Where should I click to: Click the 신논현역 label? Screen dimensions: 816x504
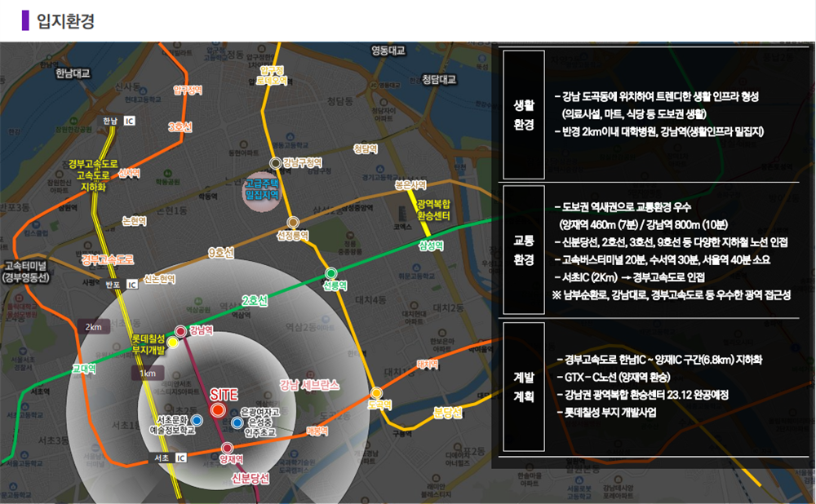click(x=160, y=279)
